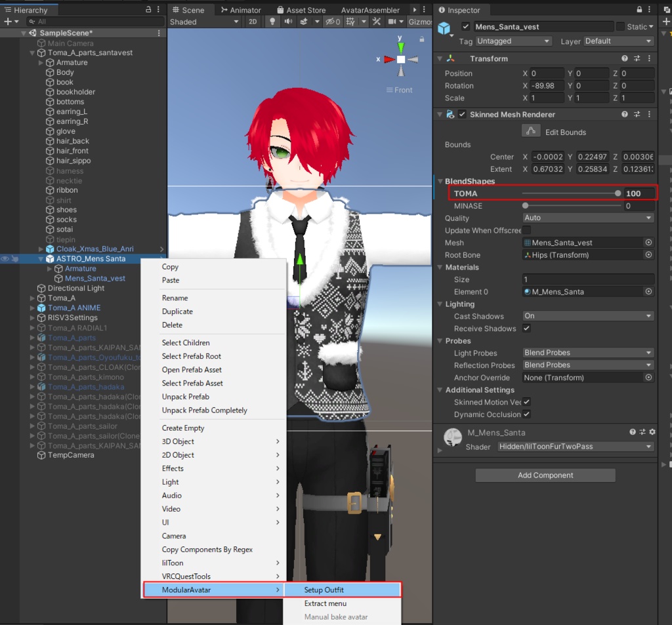
Task: Click the plus icon in Hierarchy toolbar
Action: coord(8,22)
